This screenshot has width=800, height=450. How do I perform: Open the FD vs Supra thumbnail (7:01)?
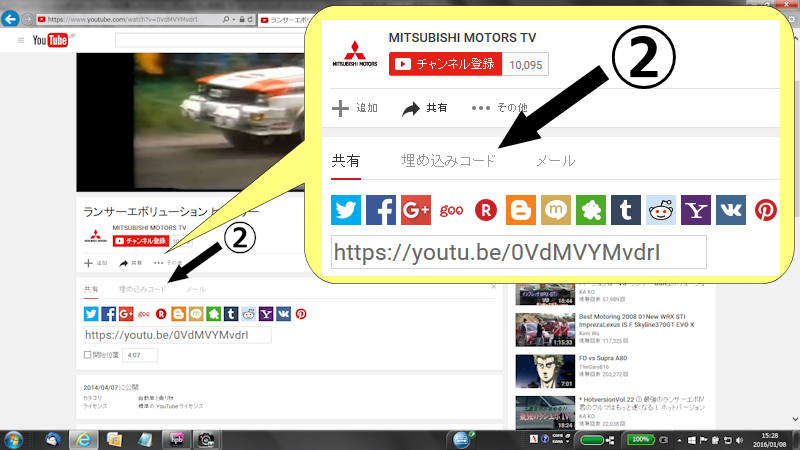(545, 371)
